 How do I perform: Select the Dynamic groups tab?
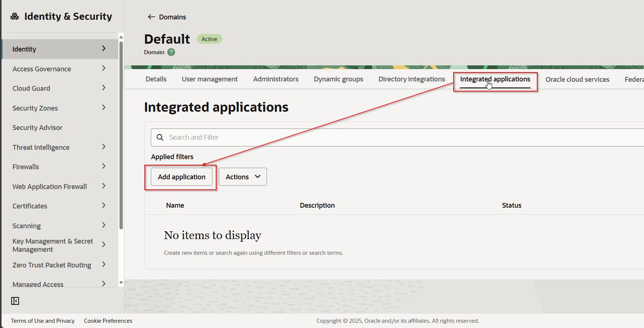click(x=339, y=79)
